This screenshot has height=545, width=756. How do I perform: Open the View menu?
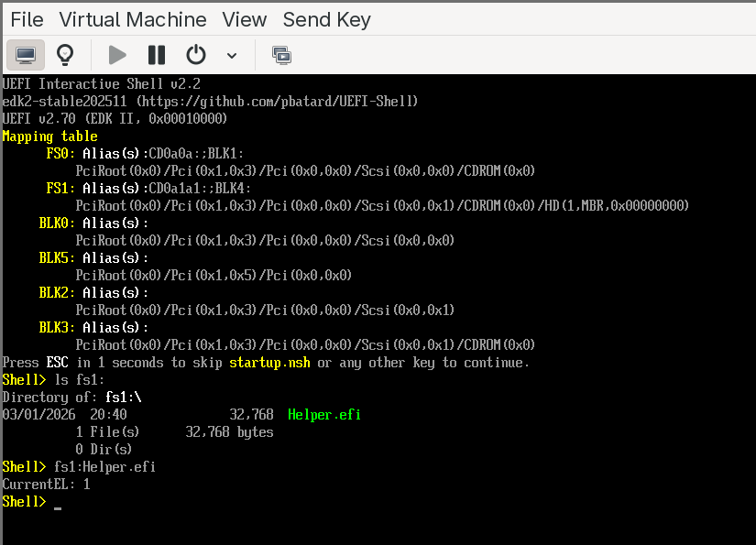(245, 19)
